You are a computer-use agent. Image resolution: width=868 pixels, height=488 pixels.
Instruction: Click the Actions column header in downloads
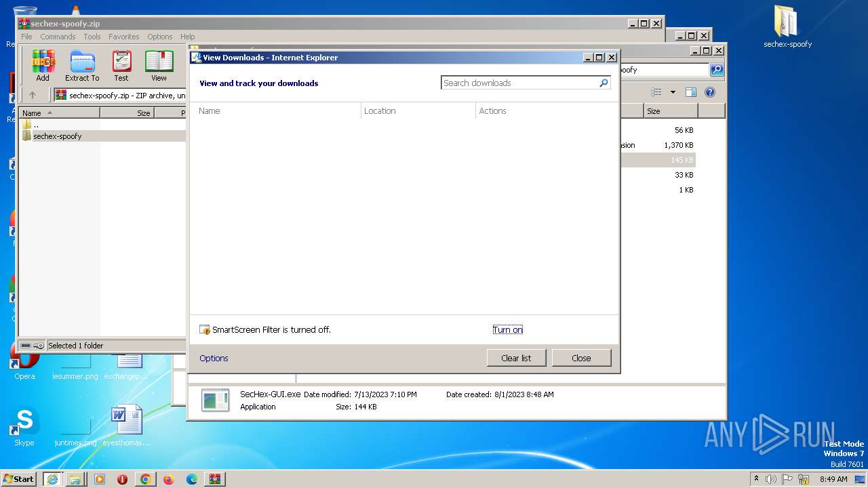point(547,110)
